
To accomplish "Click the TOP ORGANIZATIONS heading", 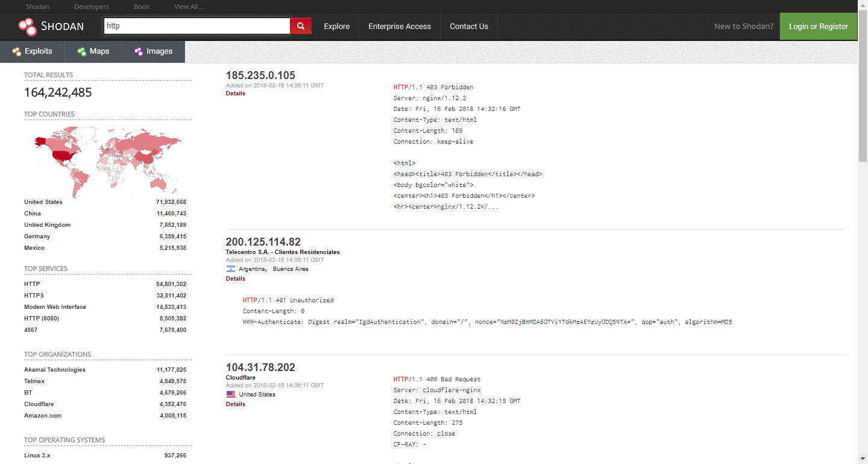I will 58,354.
